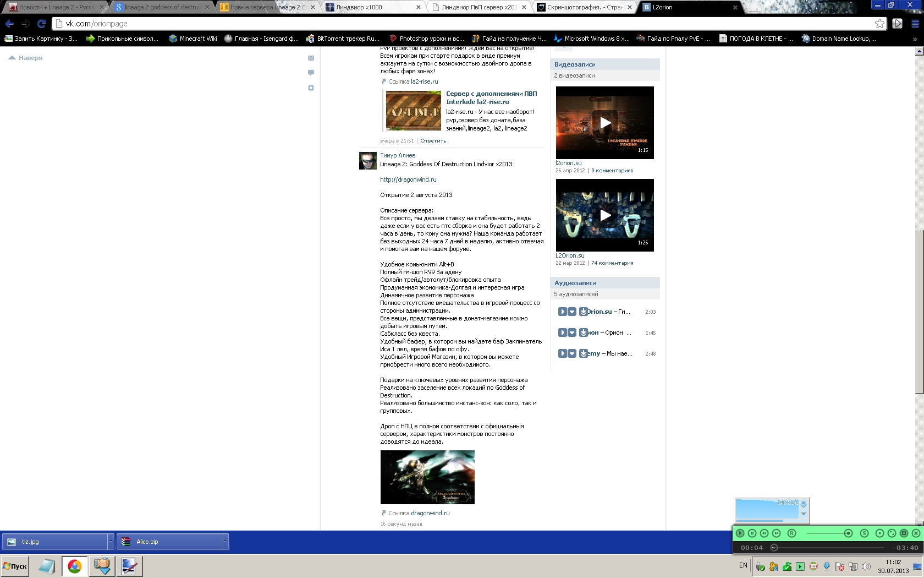Switch to 'Линдвиор ПвП сервер' tab
924x578 pixels.
tap(479, 7)
